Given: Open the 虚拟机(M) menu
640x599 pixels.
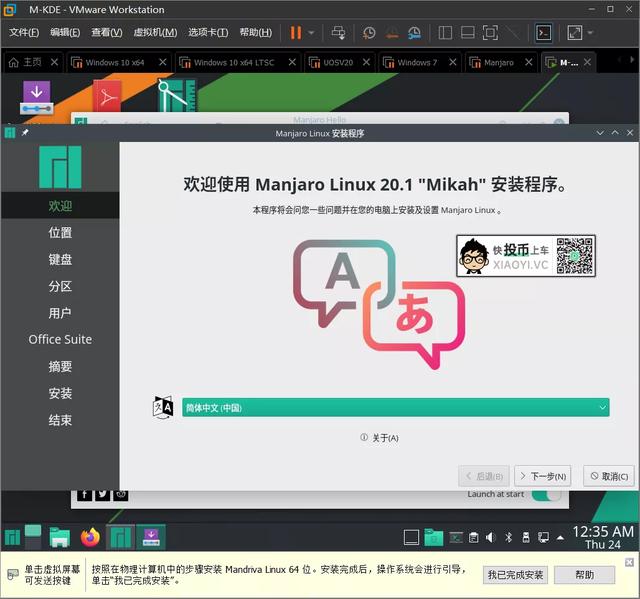Looking at the screenshot, I should point(155,32).
